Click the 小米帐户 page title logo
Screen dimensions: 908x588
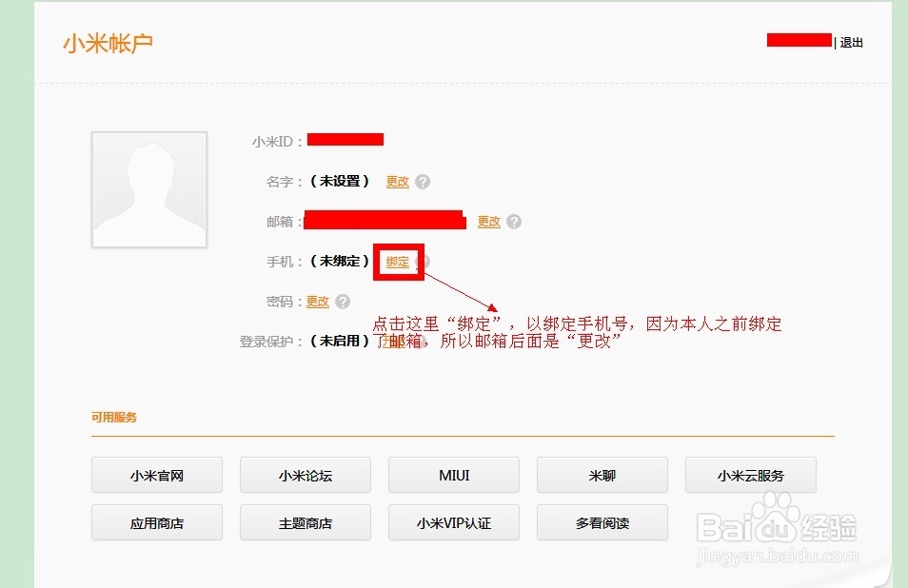click(108, 44)
